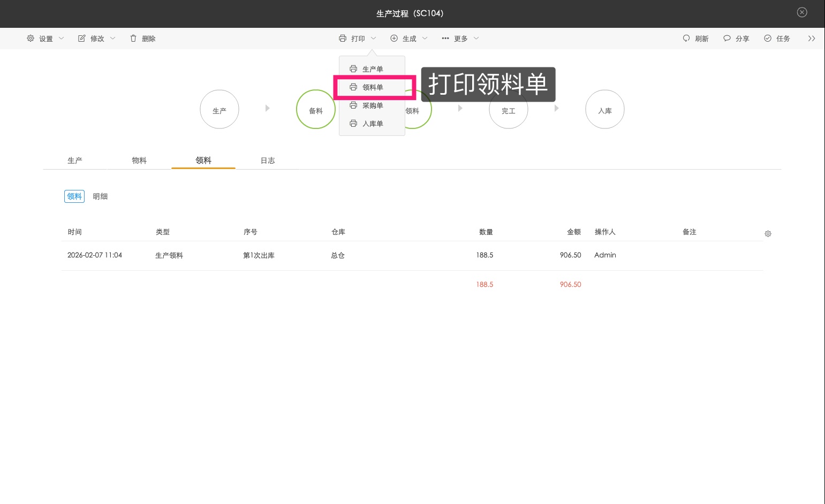825x504 pixels.
Task: Click the 修改 edit icon
Action: click(x=81, y=38)
